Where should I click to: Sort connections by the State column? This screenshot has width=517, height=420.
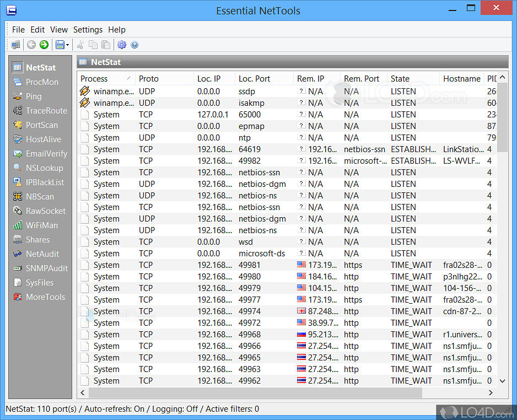pos(400,78)
